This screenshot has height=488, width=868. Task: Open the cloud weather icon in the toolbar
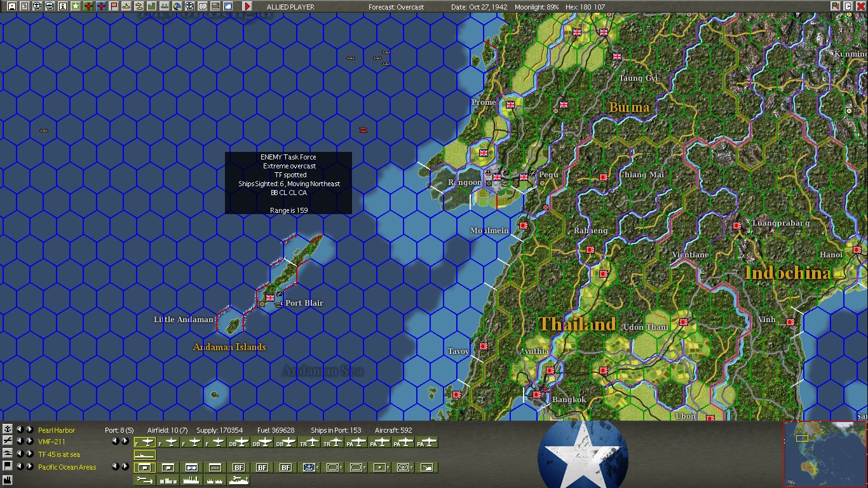coord(228,6)
